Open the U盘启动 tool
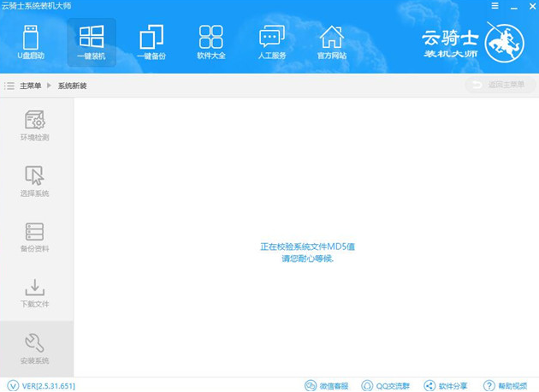This screenshot has width=539, height=392. point(31,42)
